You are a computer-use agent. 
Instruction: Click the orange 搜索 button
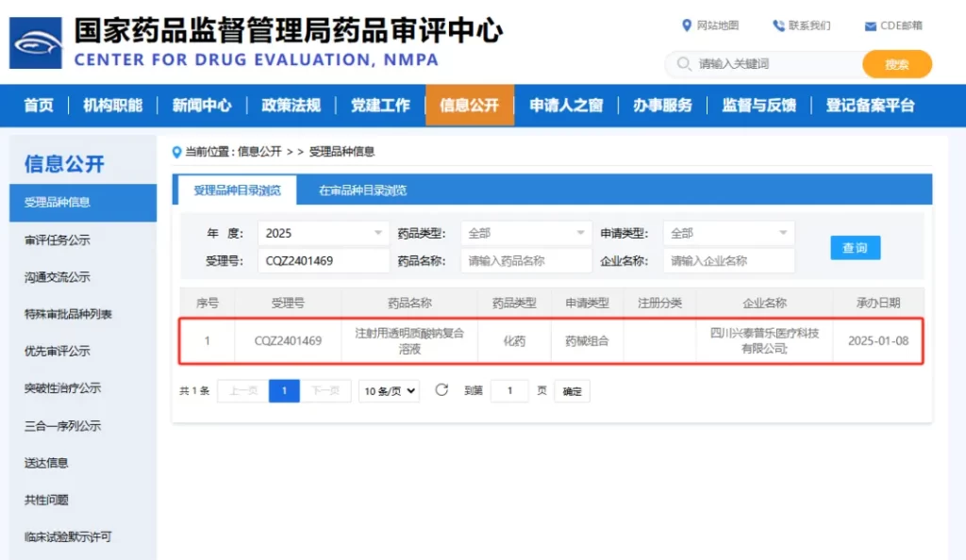click(x=897, y=64)
